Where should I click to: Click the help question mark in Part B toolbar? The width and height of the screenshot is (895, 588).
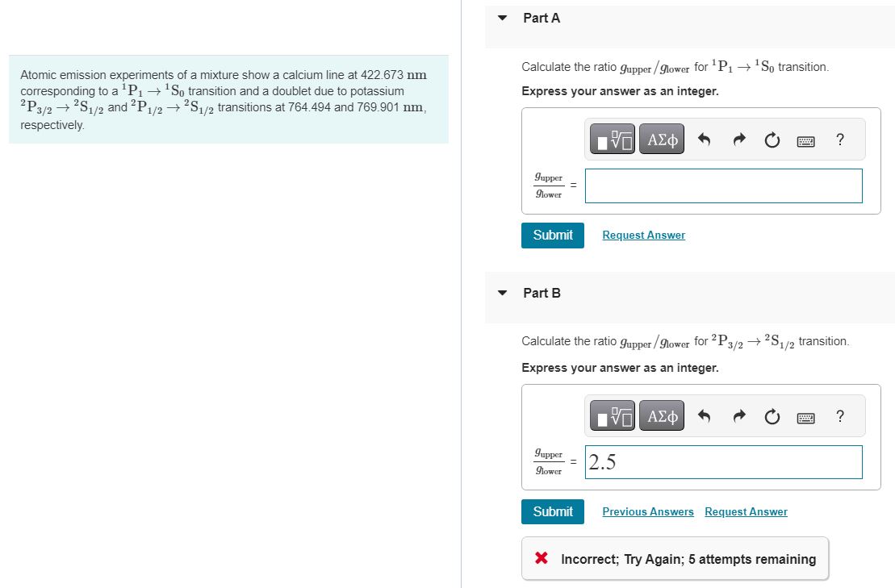point(839,415)
